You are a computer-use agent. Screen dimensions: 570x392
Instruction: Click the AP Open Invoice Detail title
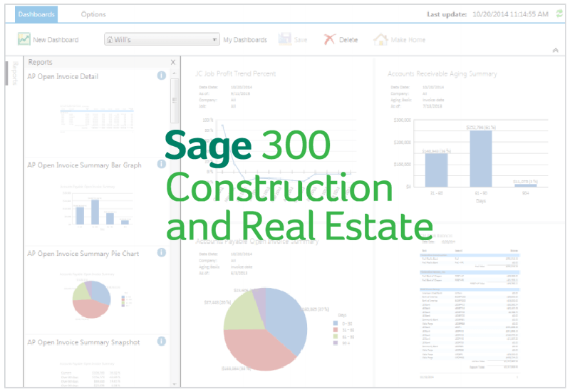pyautogui.click(x=63, y=76)
